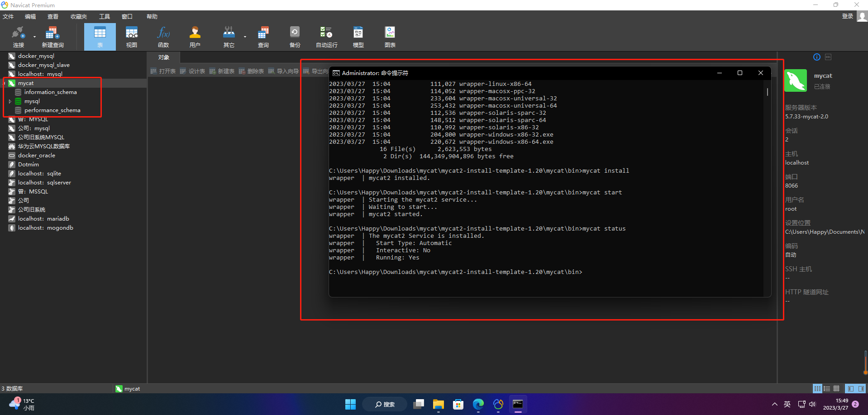Select the localhost: sqlite connection

(39, 174)
